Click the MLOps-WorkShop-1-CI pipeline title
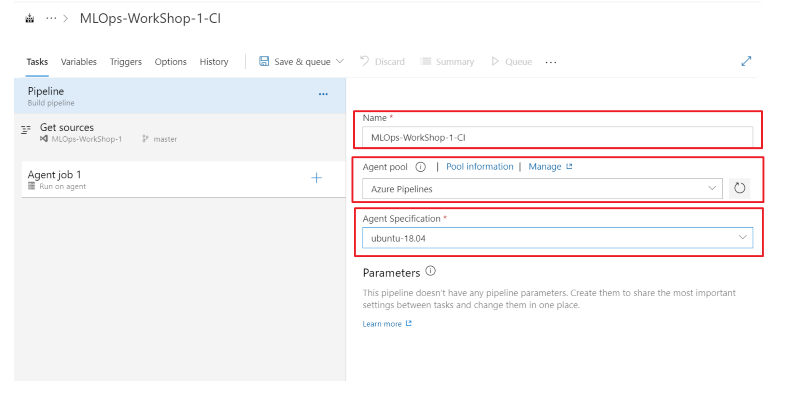The image size is (788, 411). (150, 19)
